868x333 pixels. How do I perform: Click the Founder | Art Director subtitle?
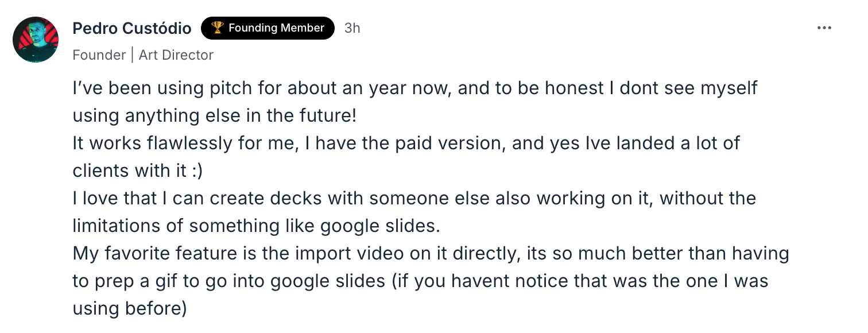(143, 55)
